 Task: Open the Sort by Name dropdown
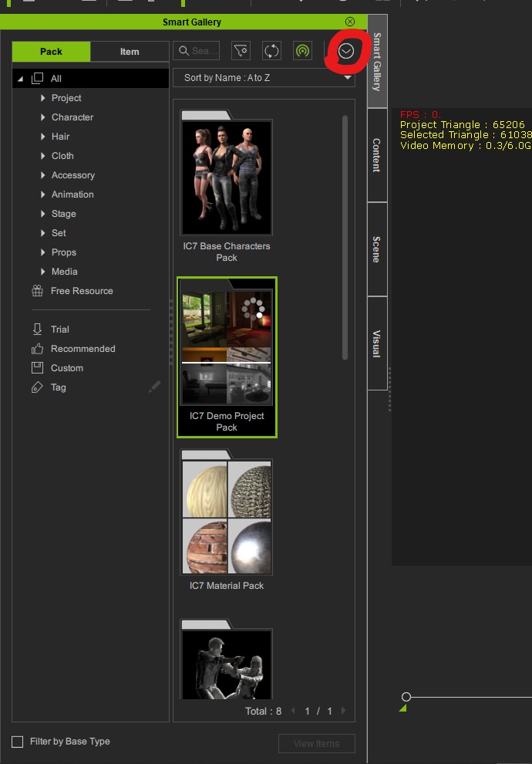264,78
